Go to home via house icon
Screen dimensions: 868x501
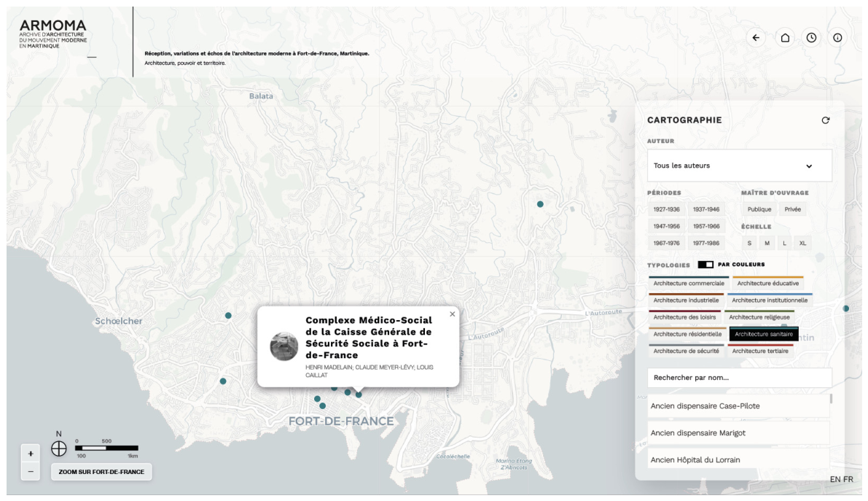[785, 38]
